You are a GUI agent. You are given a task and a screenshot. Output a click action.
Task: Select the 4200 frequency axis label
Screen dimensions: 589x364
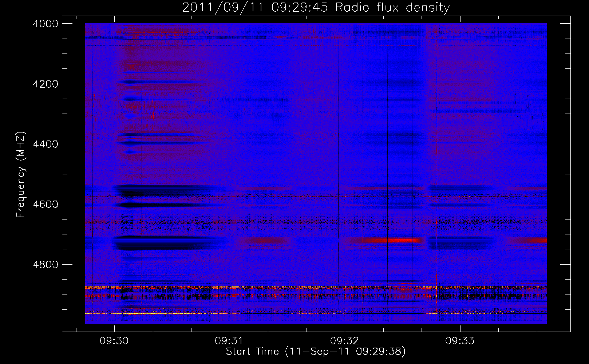(46, 84)
